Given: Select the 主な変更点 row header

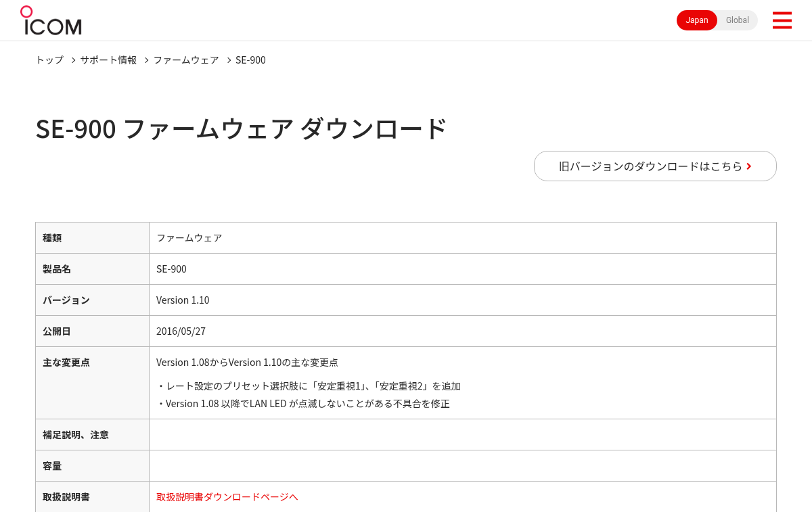Looking at the screenshot, I should click(x=92, y=383).
